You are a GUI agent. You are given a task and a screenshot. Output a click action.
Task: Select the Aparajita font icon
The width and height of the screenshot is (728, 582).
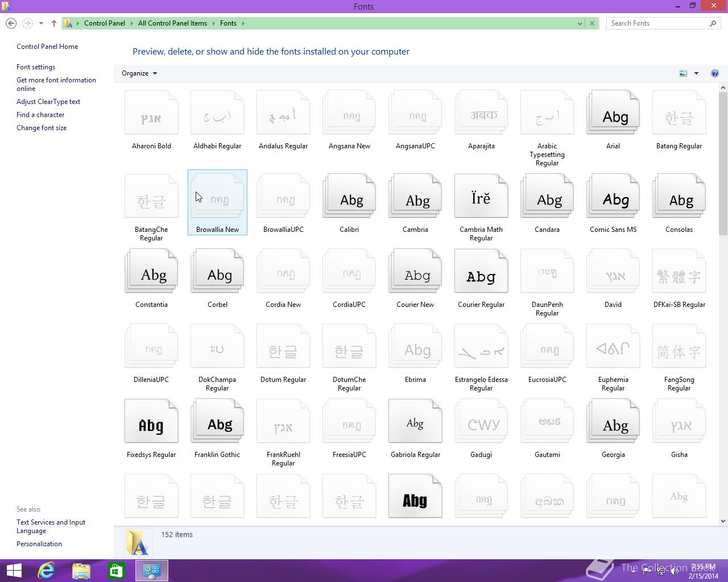pos(481,113)
